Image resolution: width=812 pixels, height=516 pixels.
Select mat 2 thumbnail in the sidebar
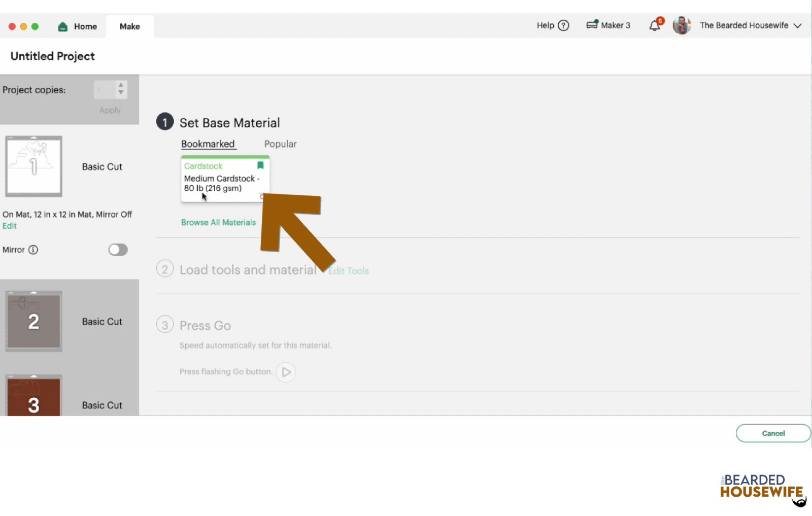tap(33, 321)
